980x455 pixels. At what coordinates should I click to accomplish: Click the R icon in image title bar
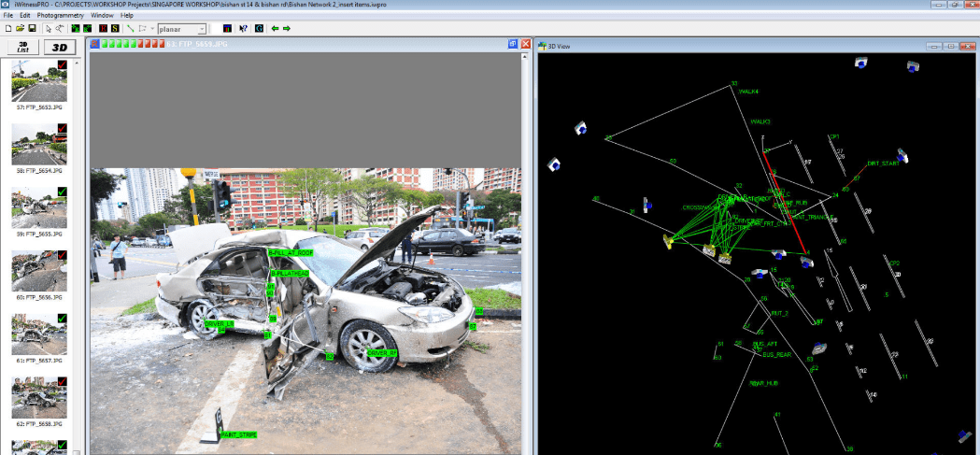pos(95,44)
